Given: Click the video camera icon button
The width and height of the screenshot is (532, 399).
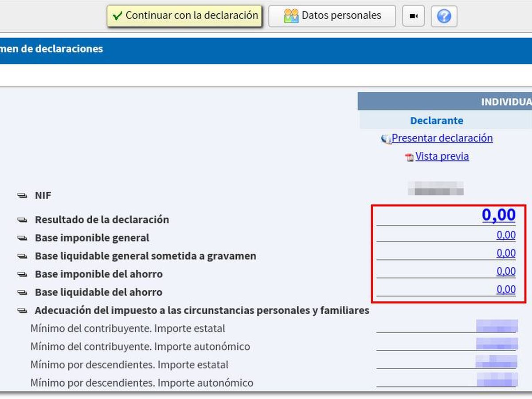Looking at the screenshot, I should (413, 16).
